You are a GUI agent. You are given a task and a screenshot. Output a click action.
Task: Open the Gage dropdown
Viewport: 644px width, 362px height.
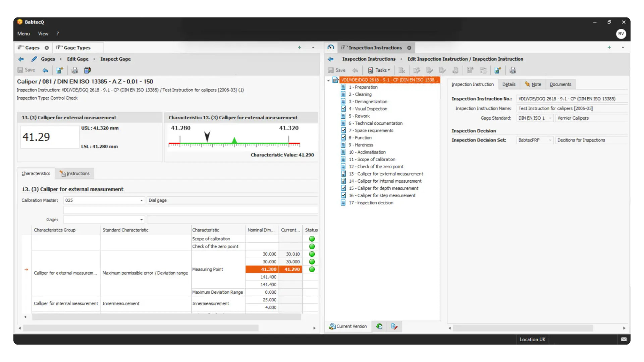pyautogui.click(x=142, y=220)
